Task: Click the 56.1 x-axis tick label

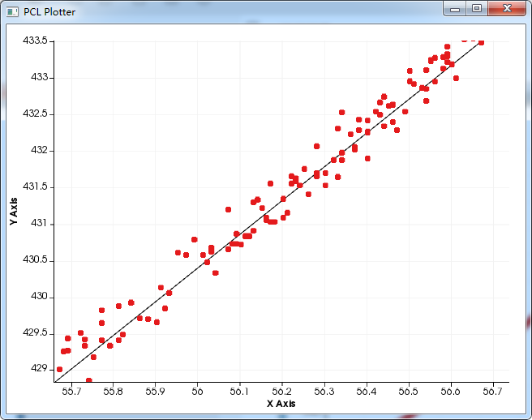Action: (239, 392)
